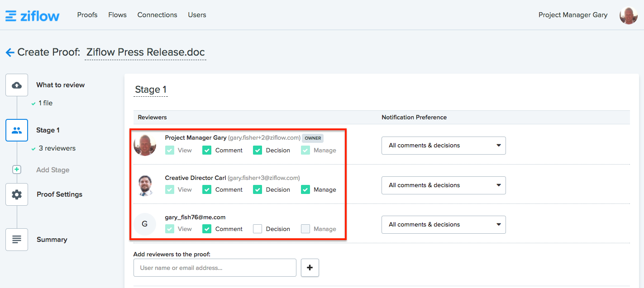Open the Summary list icon
The image size is (644, 288).
coord(17,240)
